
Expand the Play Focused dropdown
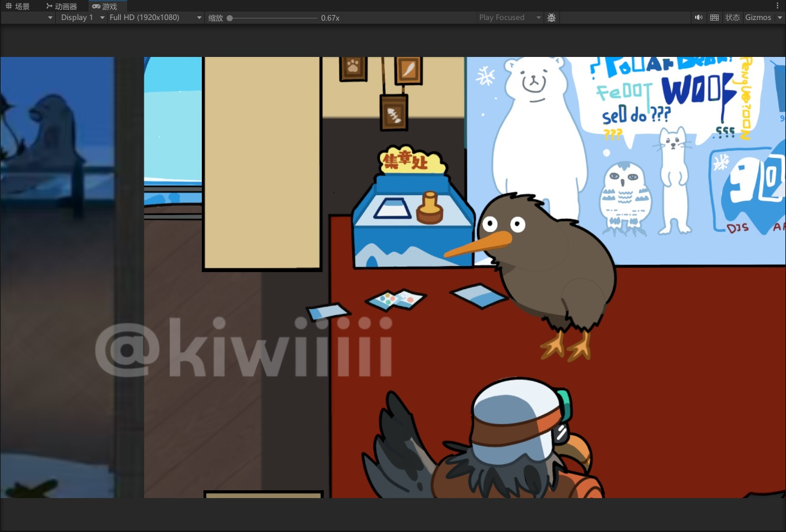(509, 18)
